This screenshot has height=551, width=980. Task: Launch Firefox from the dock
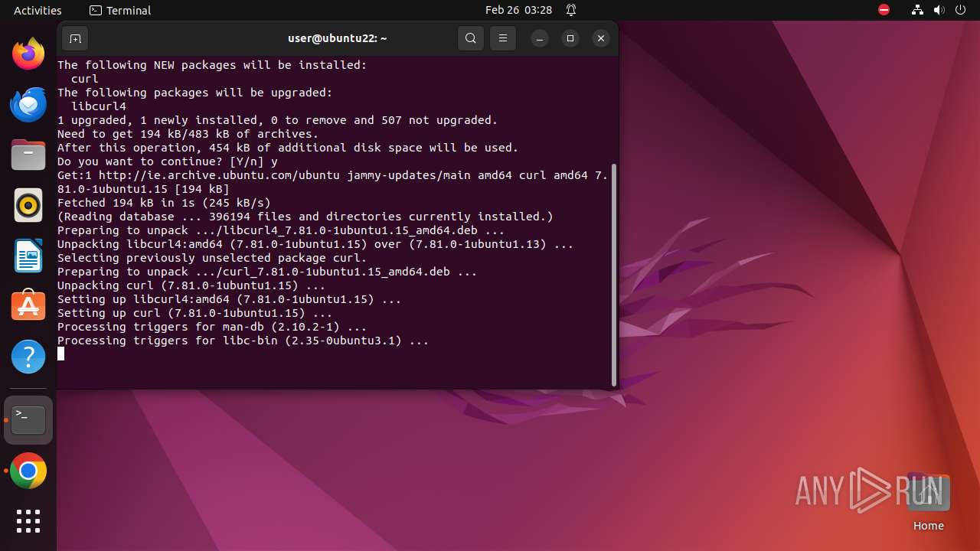[28, 54]
